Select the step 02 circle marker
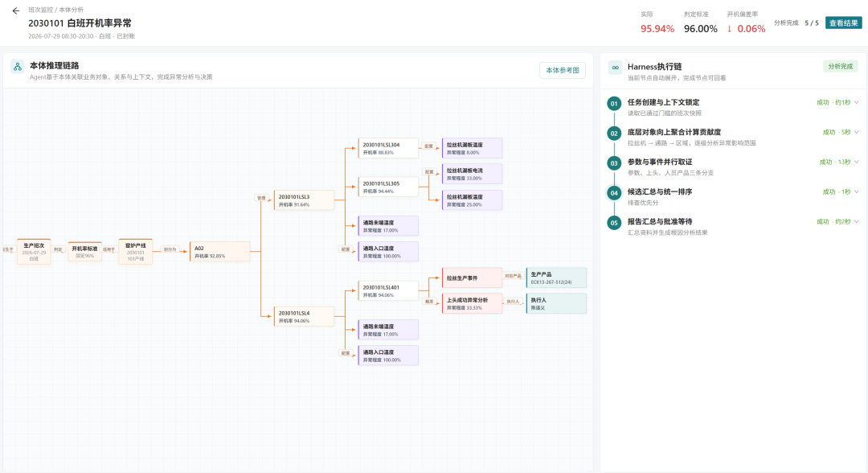 (x=614, y=134)
